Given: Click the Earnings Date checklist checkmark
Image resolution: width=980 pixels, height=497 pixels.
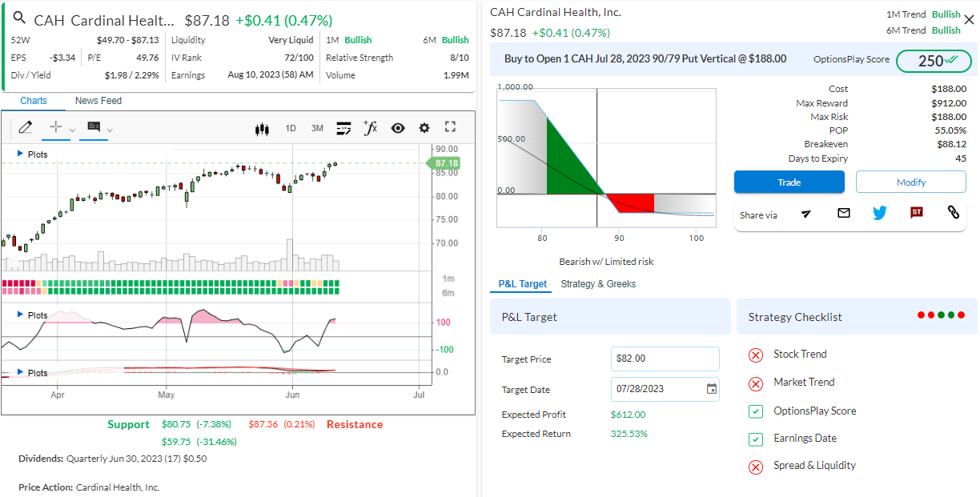Looking at the screenshot, I should click(x=756, y=439).
